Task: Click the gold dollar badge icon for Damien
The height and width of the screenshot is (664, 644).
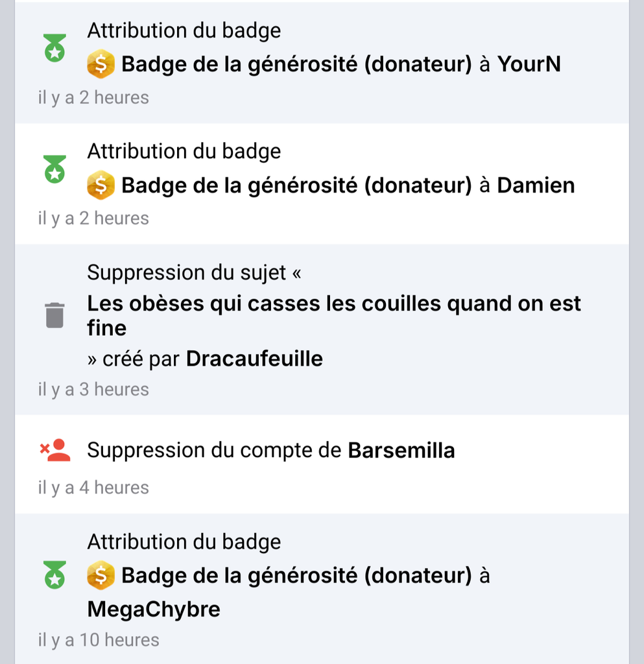Action: [x=101, y=185]
